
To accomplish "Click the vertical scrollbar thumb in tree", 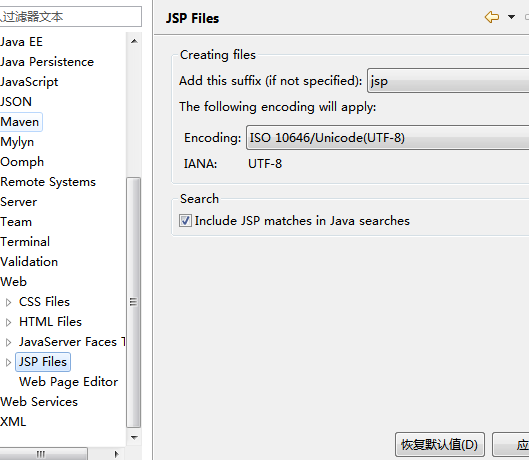I will pos(134,302).
